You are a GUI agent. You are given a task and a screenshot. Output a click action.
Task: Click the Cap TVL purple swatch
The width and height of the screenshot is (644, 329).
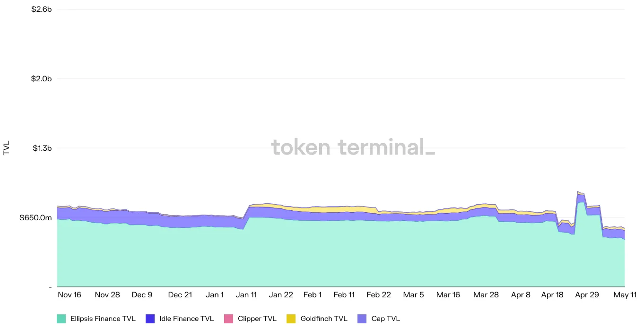coord(362,319)
